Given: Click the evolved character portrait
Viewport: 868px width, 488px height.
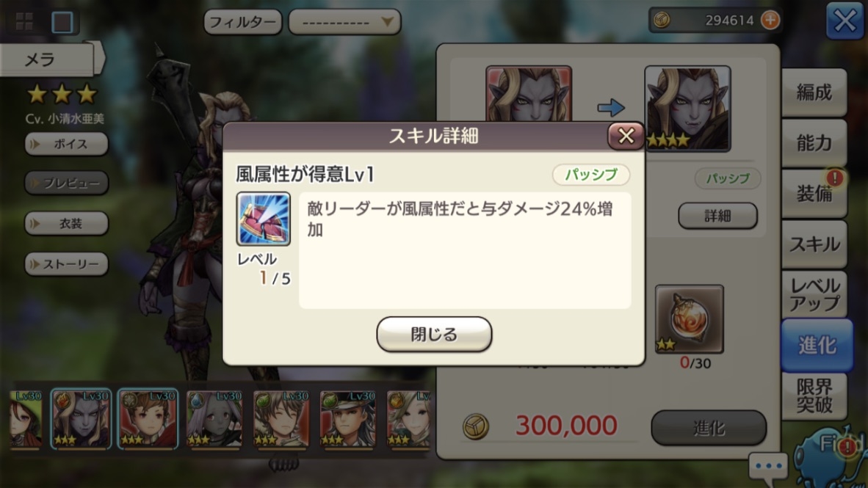Looking at the screenshot, I should click(x=687, y=109).
